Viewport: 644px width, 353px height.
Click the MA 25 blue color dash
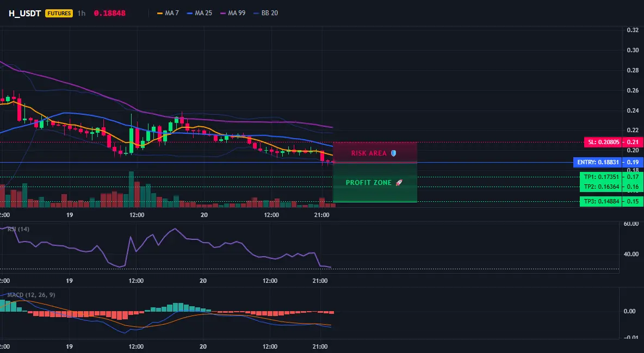pyautogui.click(x=190, y=13)
